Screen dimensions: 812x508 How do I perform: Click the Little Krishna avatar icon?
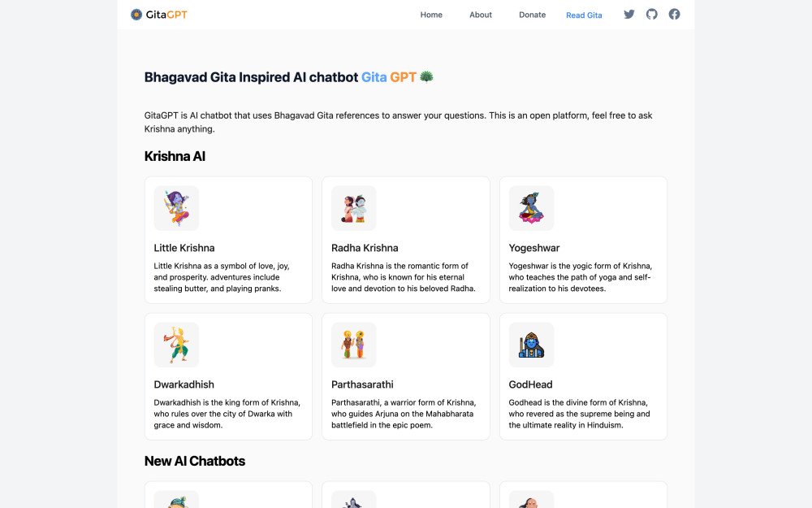pos(176,208)
